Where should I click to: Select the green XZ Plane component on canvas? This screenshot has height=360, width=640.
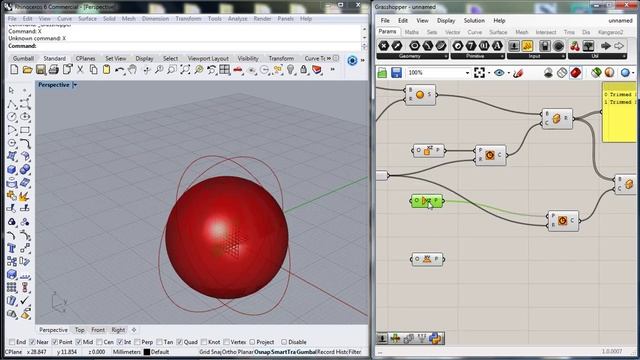(x=427, y=200)
